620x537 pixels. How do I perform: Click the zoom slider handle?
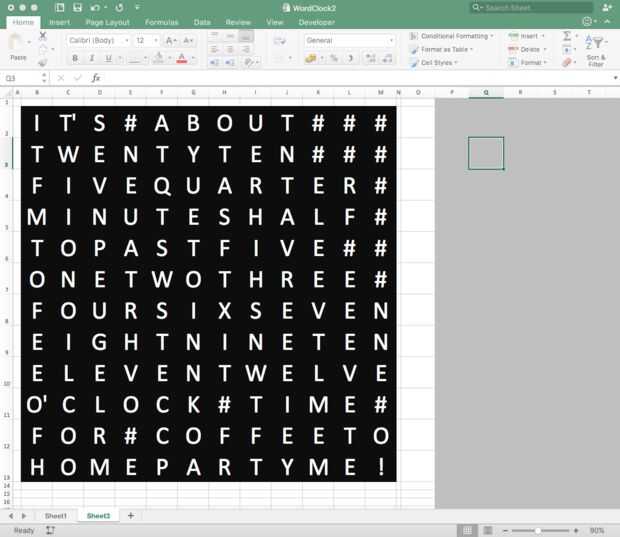[538, 530]
